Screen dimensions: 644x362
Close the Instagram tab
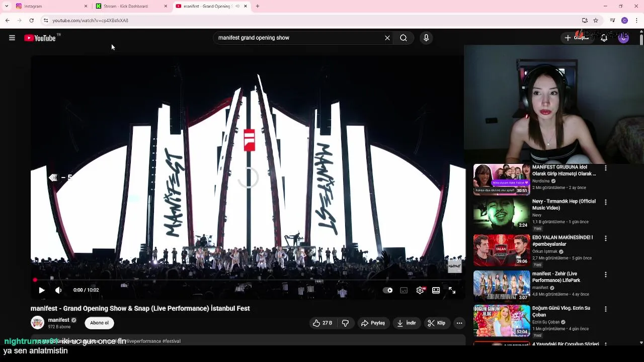[86, 6]
